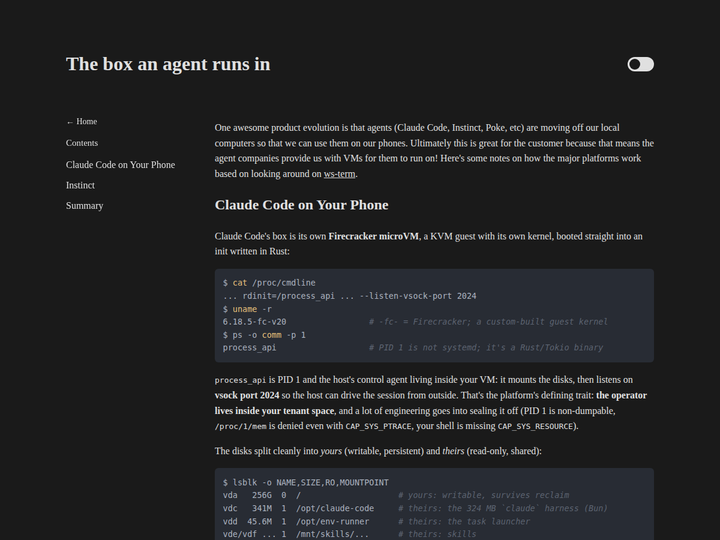Click the '/opt/claude-code' mount row

point(415,508)
